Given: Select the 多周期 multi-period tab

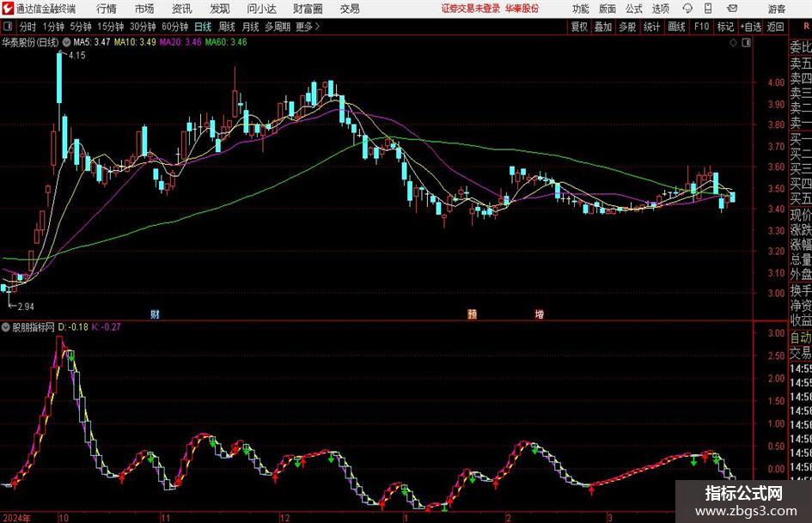Looking at the screenshot, I should click(278, 27).
